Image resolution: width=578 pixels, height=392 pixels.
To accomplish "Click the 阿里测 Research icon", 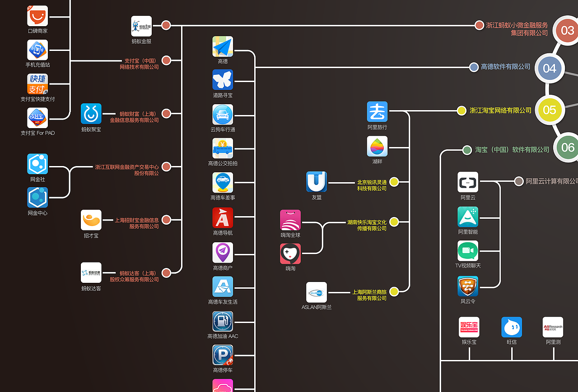I will [x=553, y=327].
